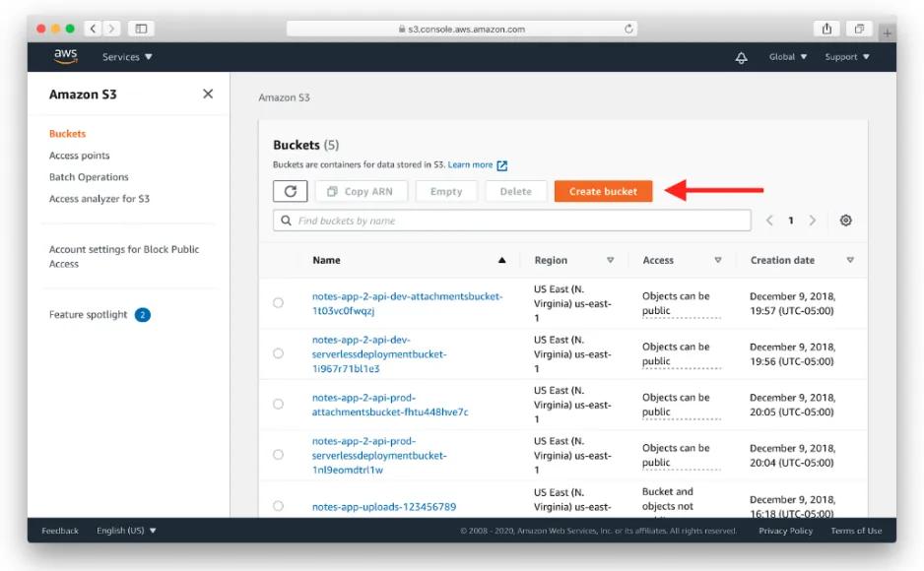Image resolution: width=924 pixels, height=571 pixels.
Task: Toggle the Safari sidebar icon
Action: point(141,29)
